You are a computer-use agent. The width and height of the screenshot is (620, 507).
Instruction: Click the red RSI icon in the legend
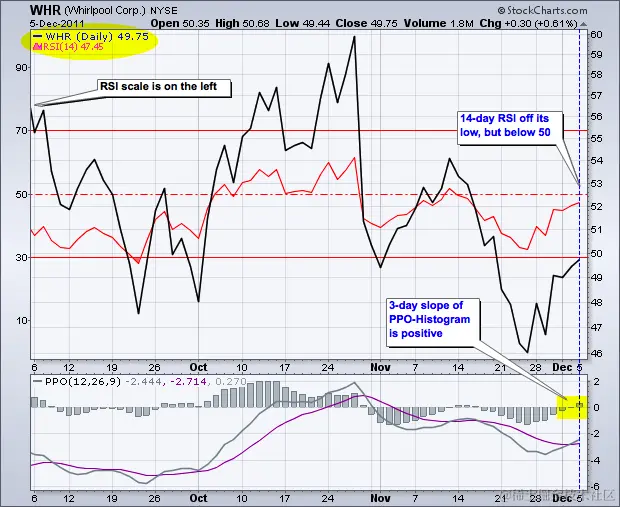[38, 47]
